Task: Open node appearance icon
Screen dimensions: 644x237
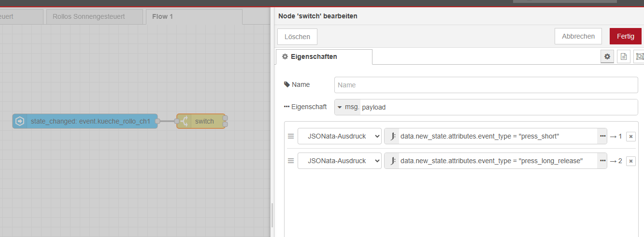Action: click(x=639, y=56)
